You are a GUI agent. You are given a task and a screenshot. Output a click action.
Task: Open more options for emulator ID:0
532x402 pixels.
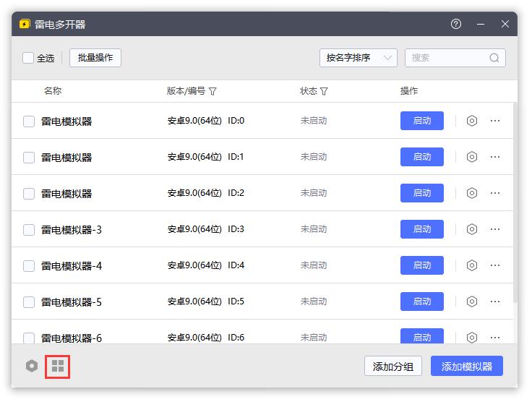495,121
